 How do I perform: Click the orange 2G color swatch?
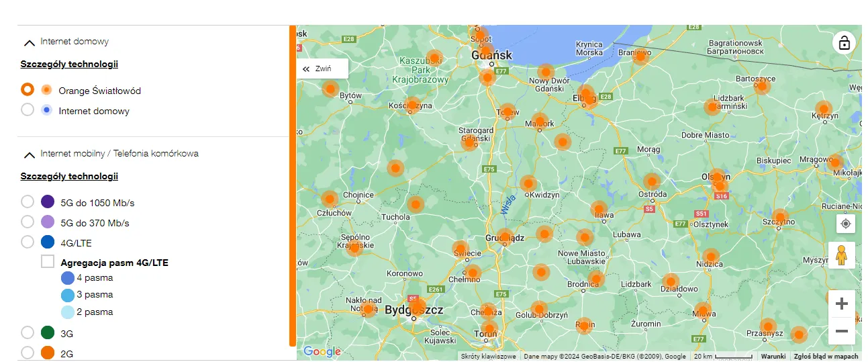pyautogui.click(x=48, y=353)
